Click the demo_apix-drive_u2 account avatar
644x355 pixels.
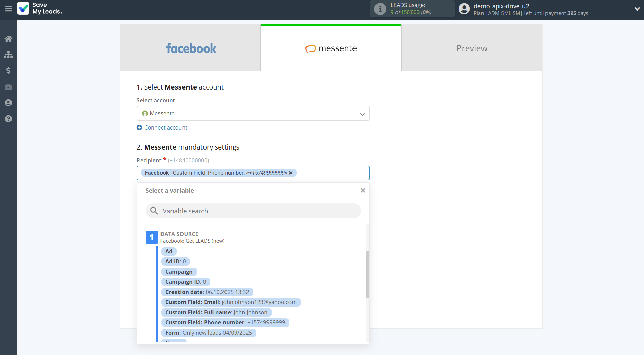point(464,8)
